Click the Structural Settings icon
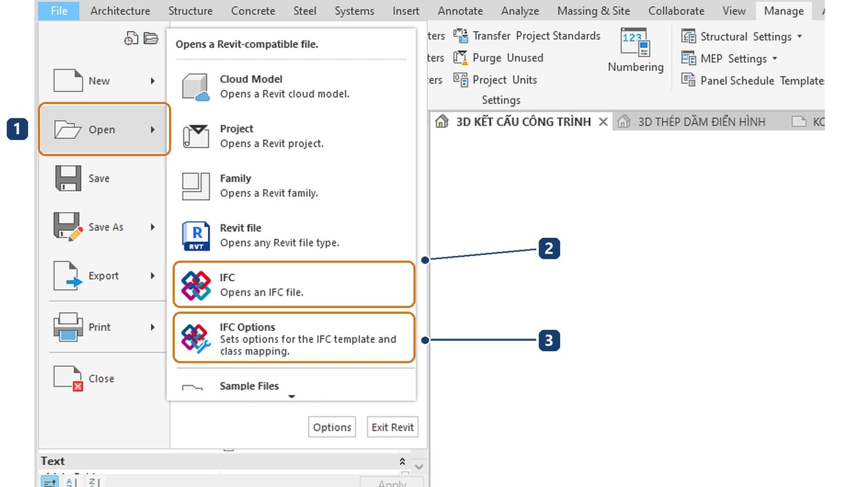Screen dimensions: 868x487 click(x=689, y=37)
